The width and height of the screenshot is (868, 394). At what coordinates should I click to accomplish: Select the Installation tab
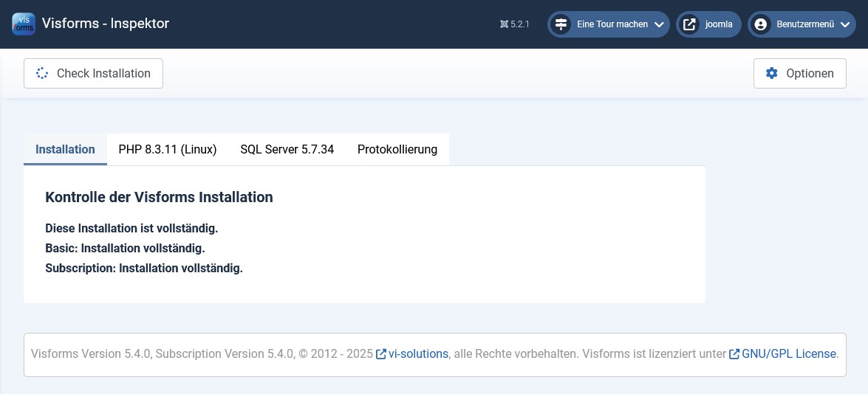click(x=65, y=149)
